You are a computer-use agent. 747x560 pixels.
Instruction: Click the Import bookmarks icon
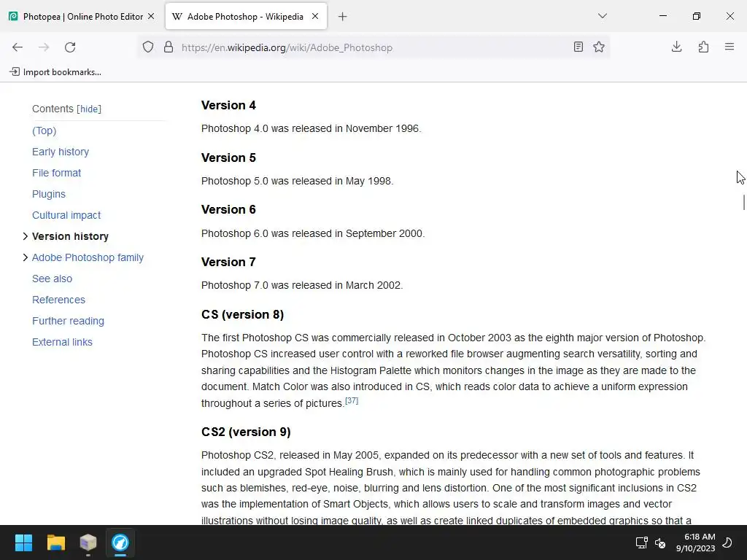click(15, 72)
